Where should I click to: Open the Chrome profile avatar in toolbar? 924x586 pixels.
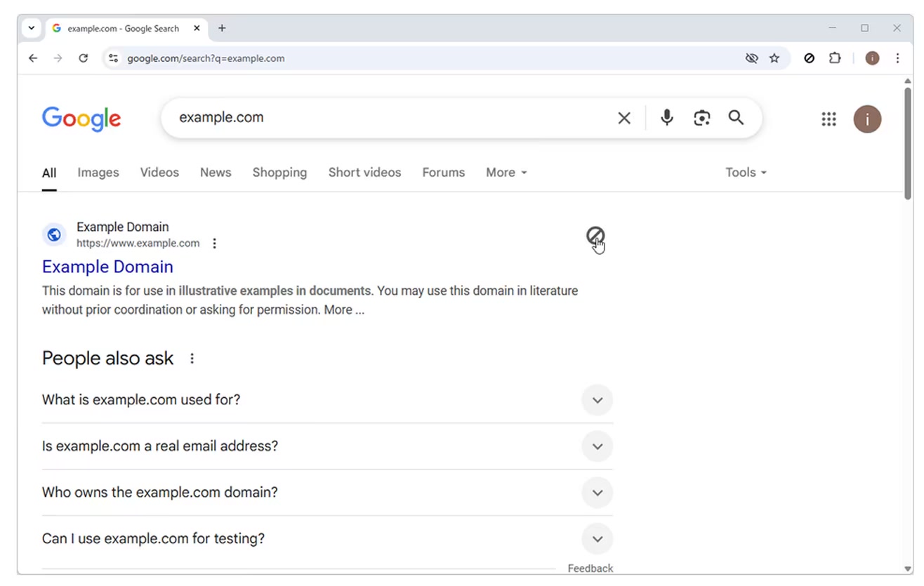[872, 58]
